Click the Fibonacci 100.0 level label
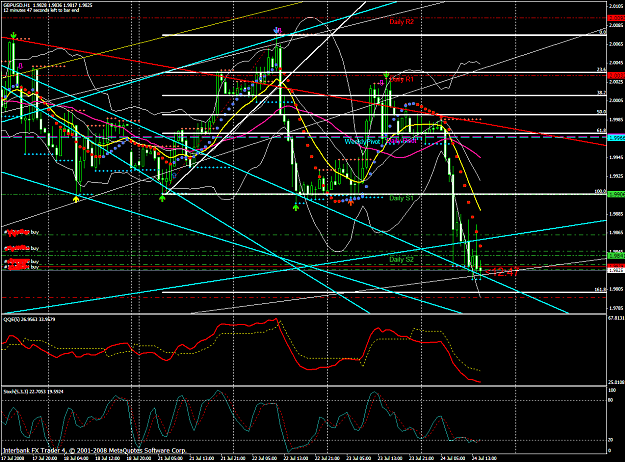Image resolution: width=625 pixels, height=462 pixels. [x=601, y=191]
